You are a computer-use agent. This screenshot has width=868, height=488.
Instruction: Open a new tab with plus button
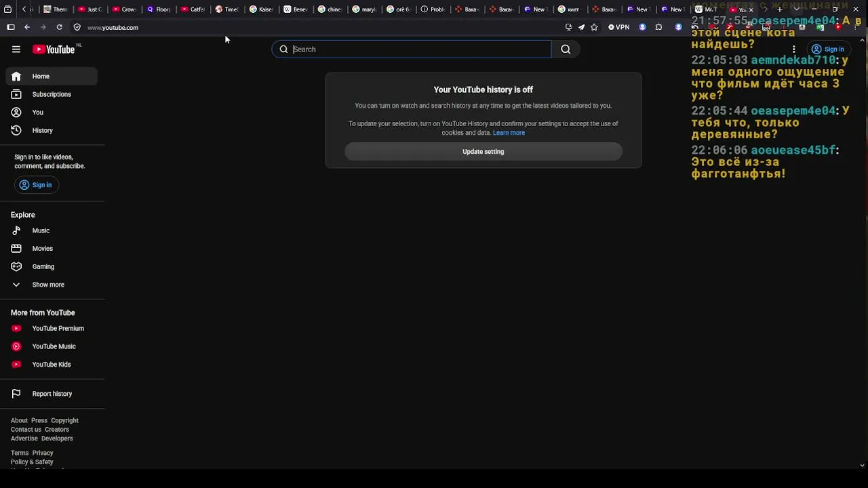coord(780,9)
